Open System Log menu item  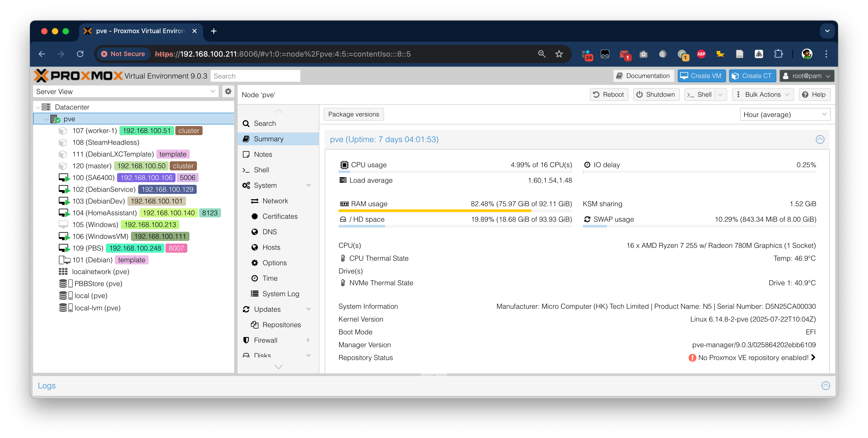(278, 294)
